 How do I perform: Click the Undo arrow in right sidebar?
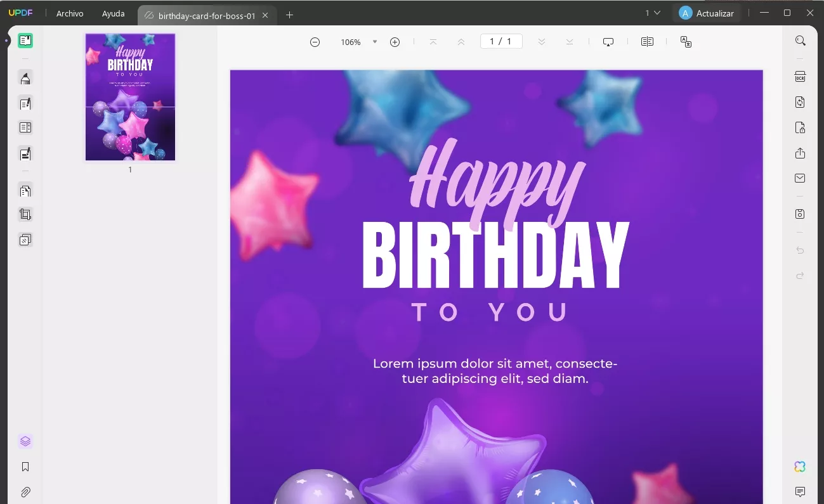pyautogui.click(x=801, y=250)
